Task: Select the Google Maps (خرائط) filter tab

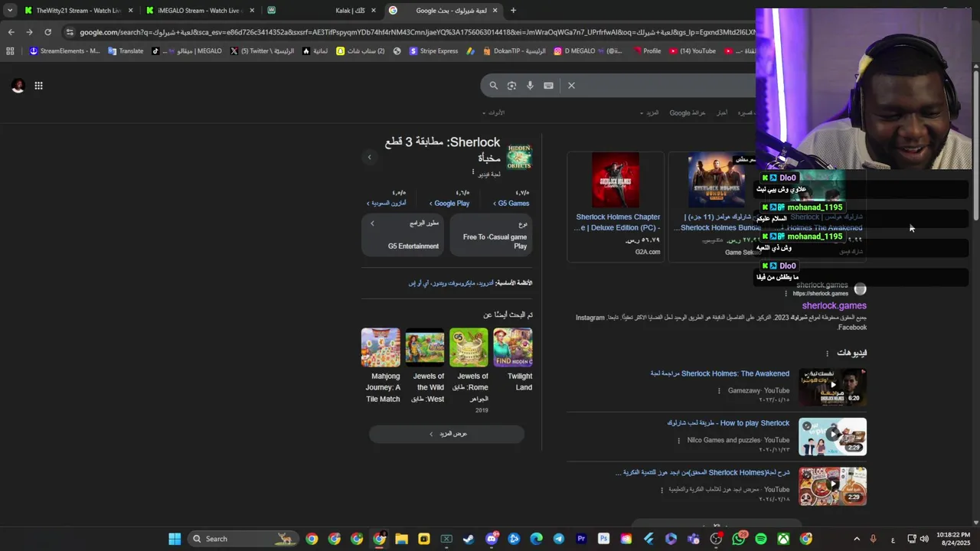Action: [x=688, y=112]
